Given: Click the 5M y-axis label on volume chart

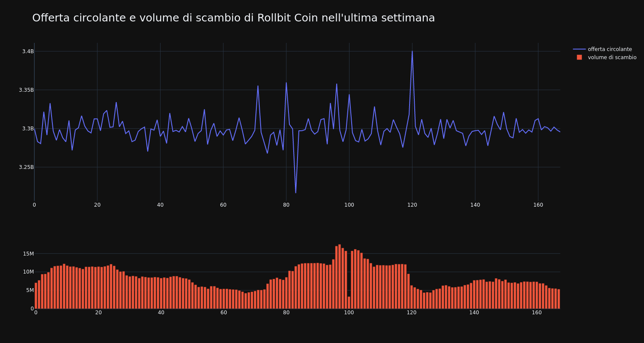Looking at the screenshot, I should click(x=30, y=290).
